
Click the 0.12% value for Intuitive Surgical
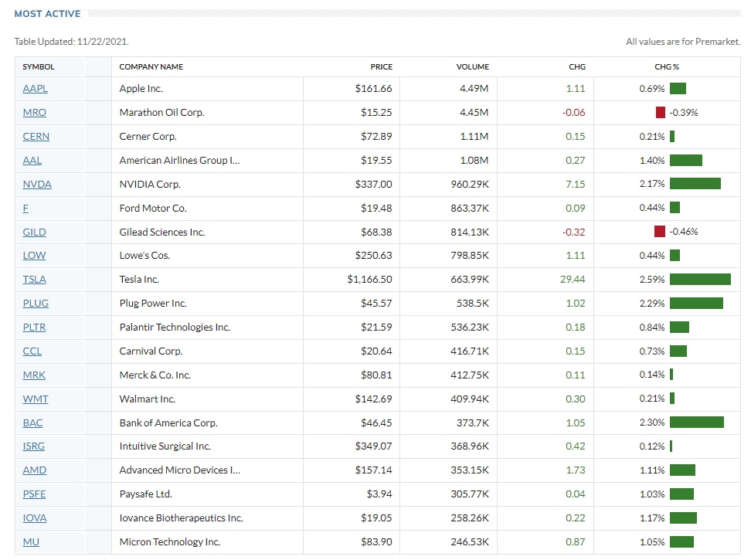point(652,446)
